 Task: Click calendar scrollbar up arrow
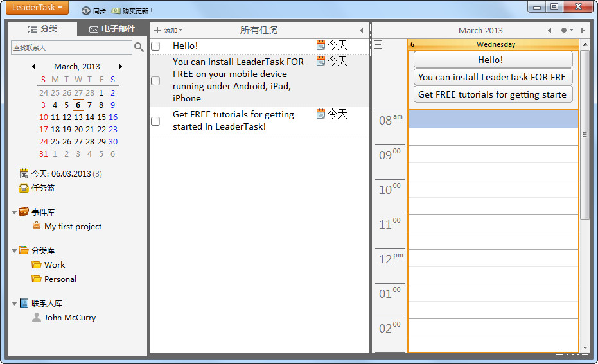pos(585,44)
